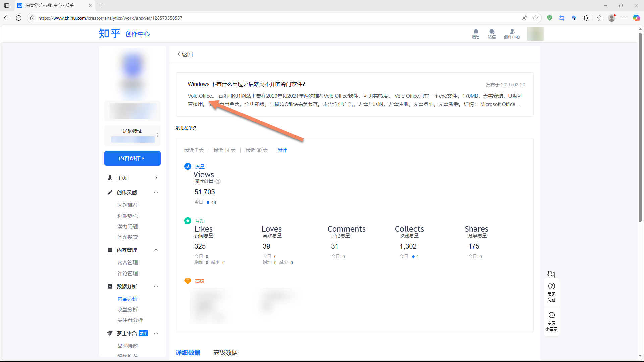This screenshot has height=362, width=644.
Task: Select the 最近 30 天 range
Action: (257, 150)
